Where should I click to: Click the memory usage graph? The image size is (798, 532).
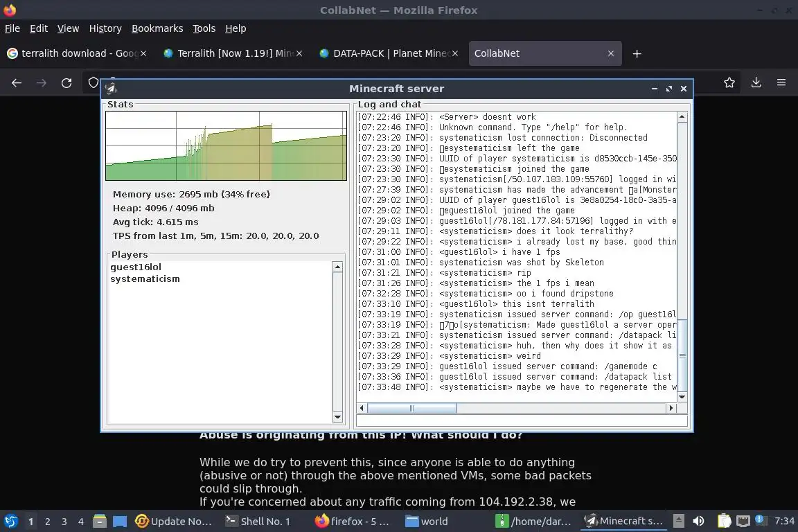(x=226, y=145)
